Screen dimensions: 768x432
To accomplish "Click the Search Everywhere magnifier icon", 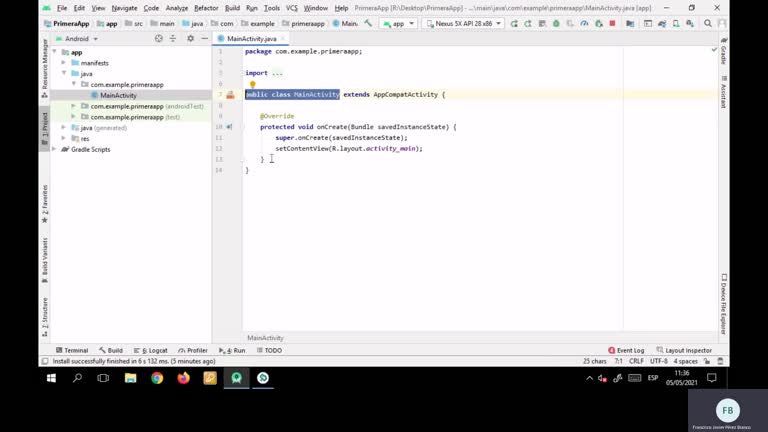I will coord(707,23).
